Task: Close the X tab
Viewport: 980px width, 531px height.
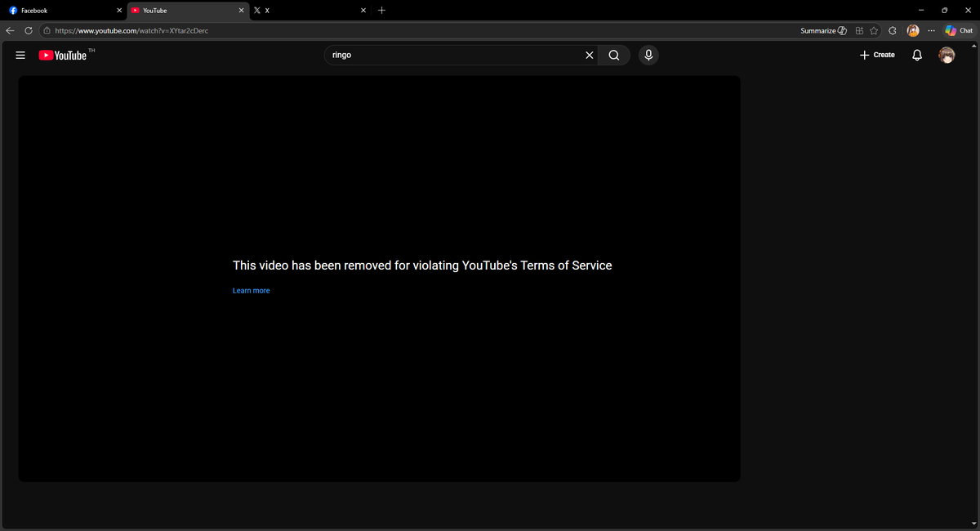Action: pos(363,11)
